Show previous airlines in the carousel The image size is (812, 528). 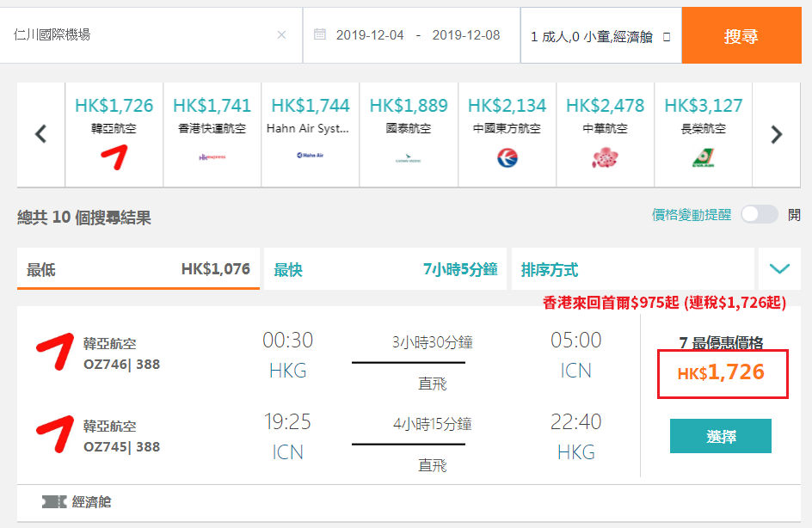[41, 134]
